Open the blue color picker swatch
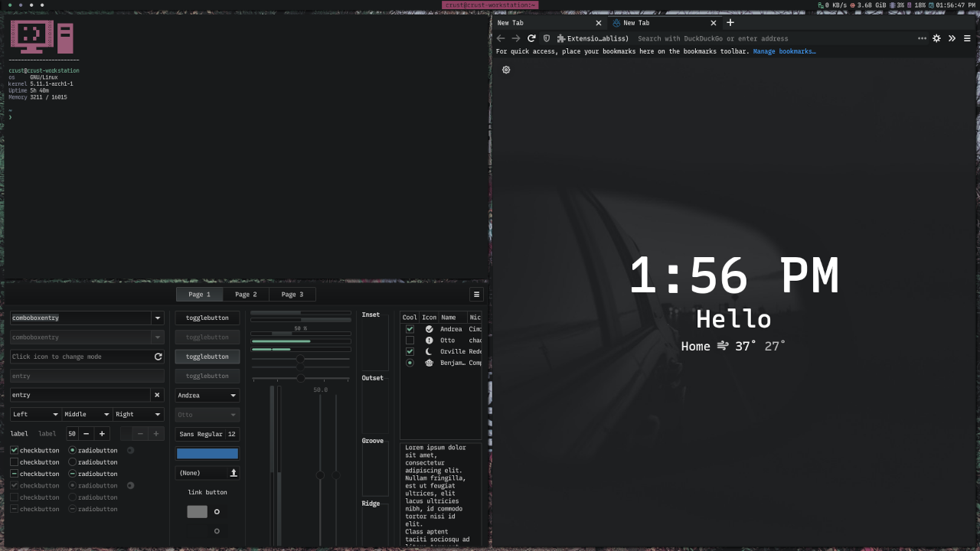Viewport: 980px width, 551px height. tap(207, 454)
